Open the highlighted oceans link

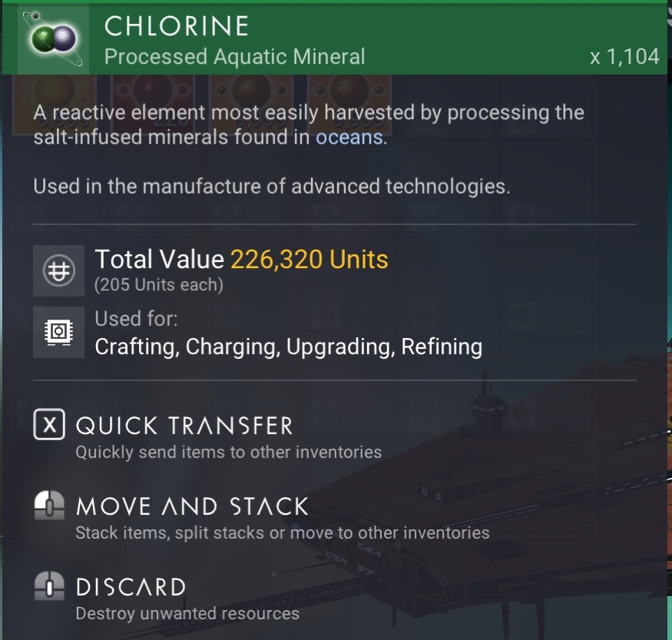point(349,138)
